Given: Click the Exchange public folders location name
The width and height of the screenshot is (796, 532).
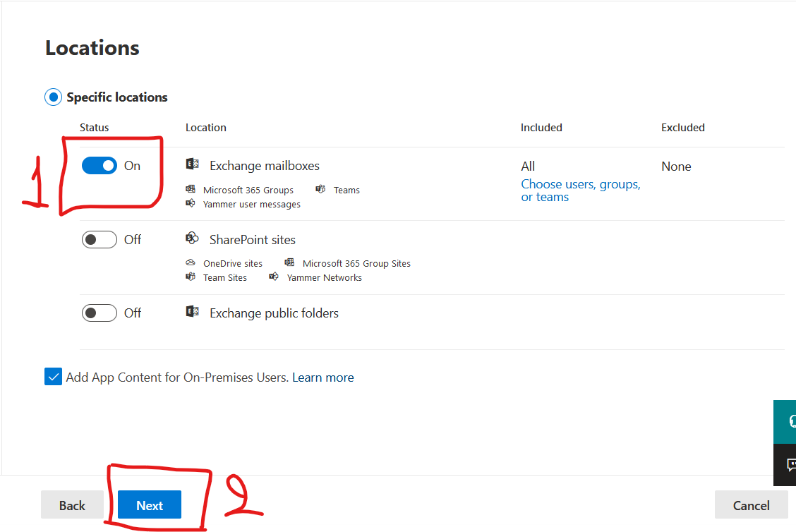Looking at the screenshot, I should (x=274, y=313).
